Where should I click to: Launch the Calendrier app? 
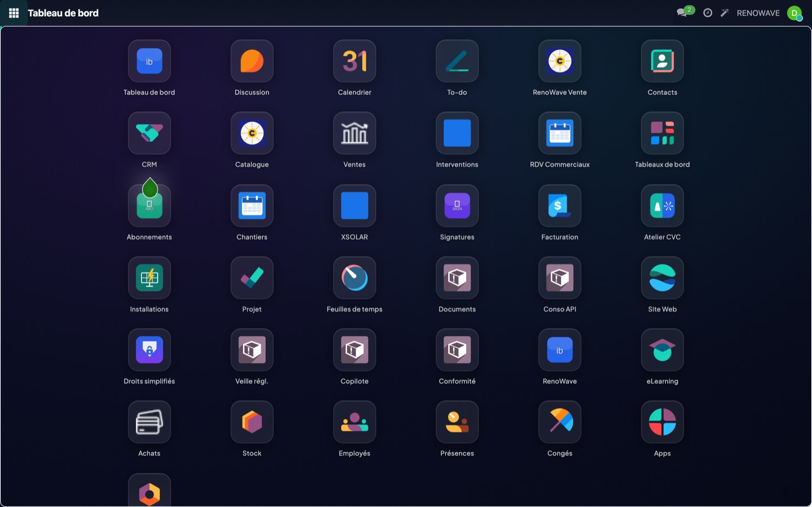click(355, 61)
